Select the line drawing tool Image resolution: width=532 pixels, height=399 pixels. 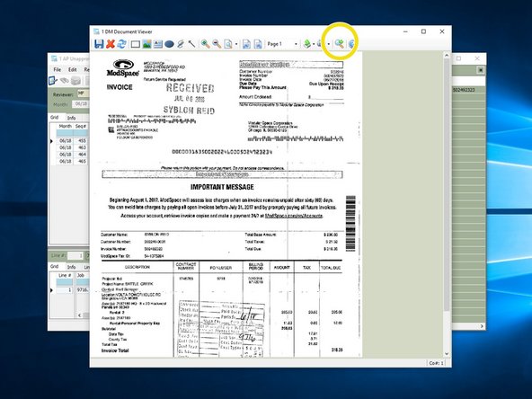tap(191, 44)
